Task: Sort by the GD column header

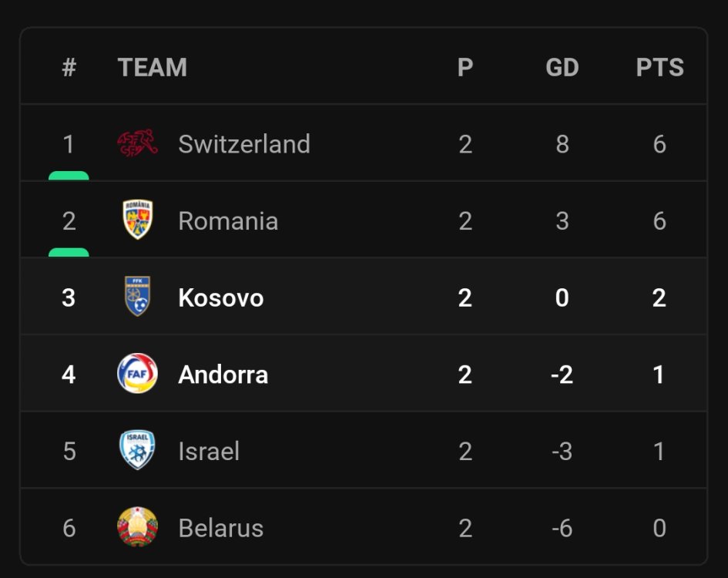Action: 562,68
